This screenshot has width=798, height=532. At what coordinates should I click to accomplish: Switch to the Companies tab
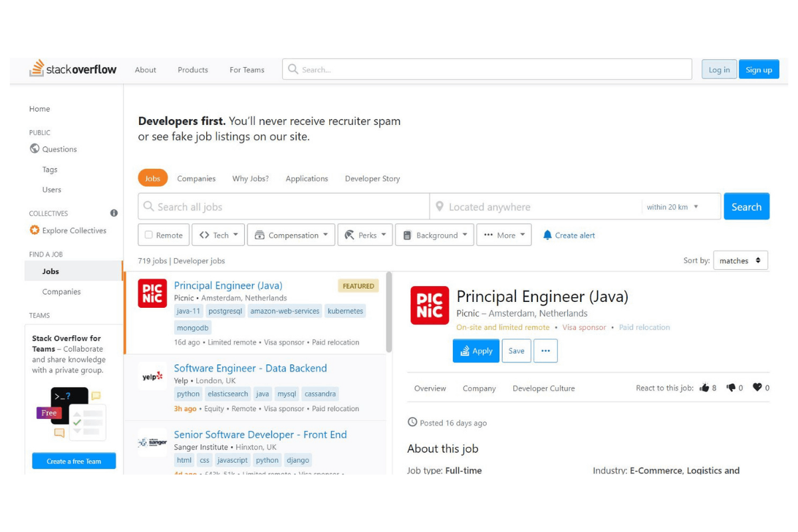[196, 179]
